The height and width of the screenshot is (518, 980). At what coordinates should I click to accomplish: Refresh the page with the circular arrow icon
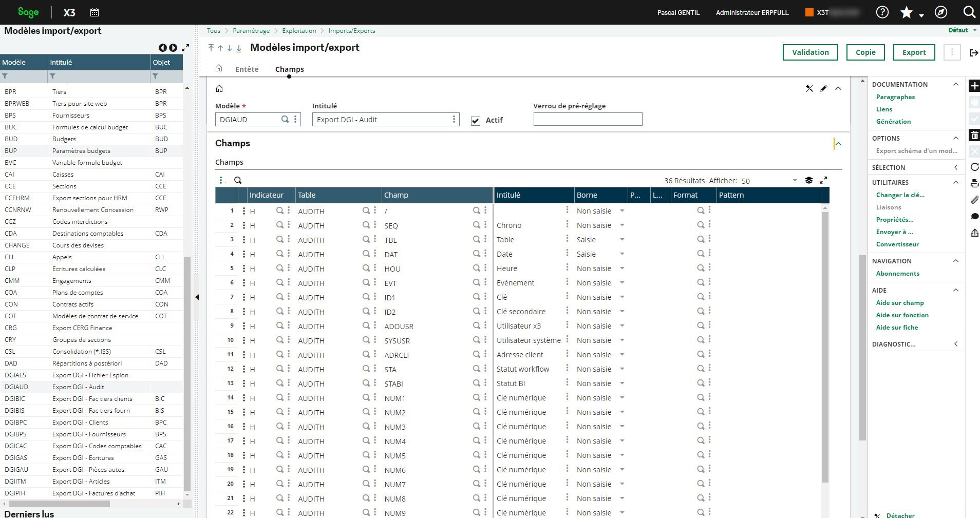coord(974,167)
